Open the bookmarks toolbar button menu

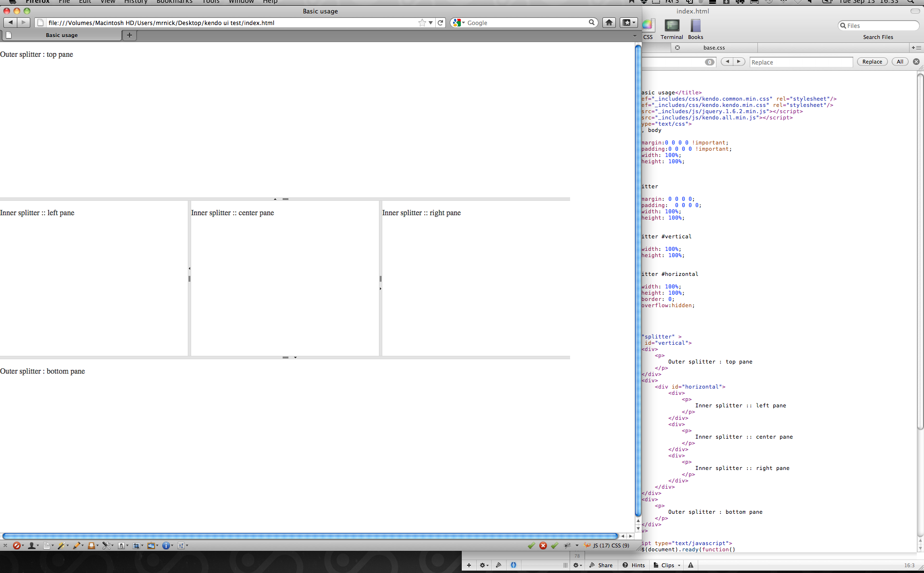(x=628, y=23)
